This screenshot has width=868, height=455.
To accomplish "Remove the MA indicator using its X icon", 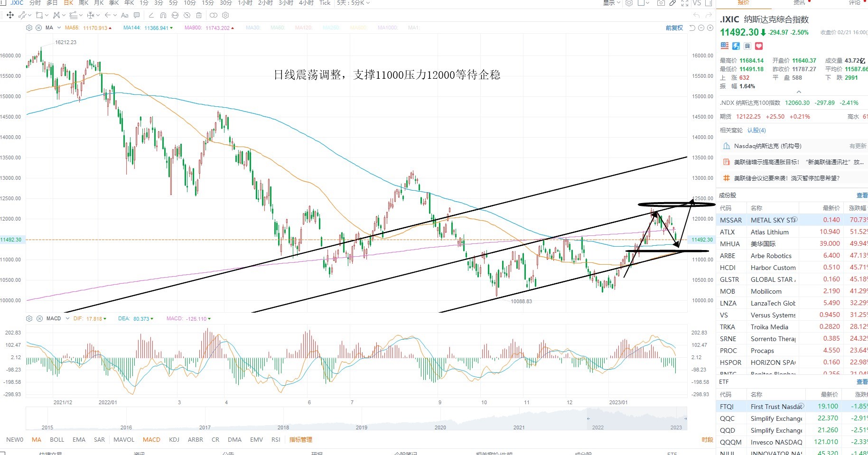I will point(38,28).
